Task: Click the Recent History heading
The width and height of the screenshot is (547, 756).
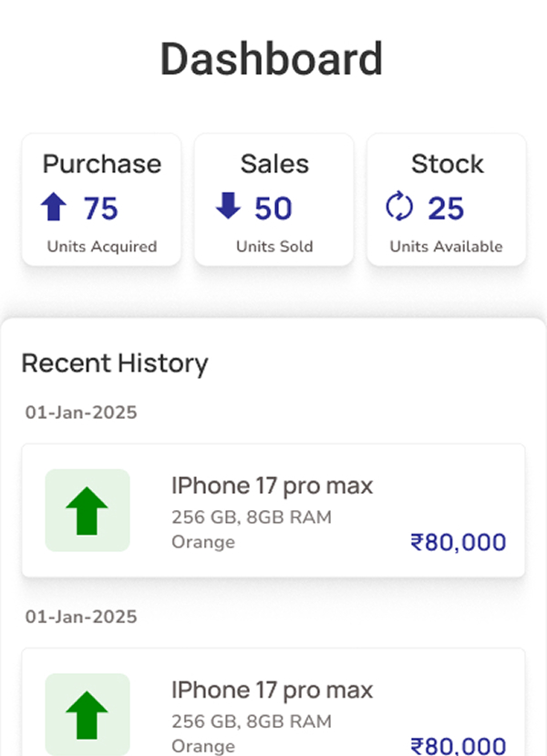Action: 115,363
